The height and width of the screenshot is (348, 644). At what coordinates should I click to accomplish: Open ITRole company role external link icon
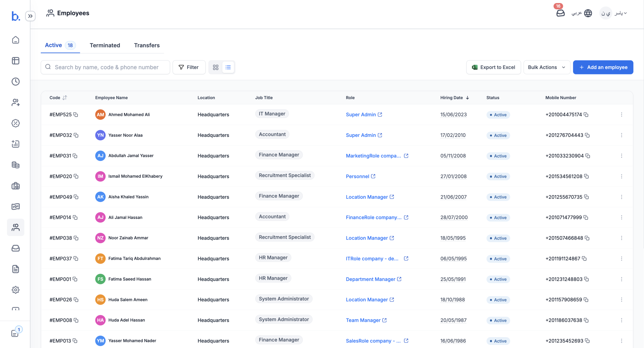click(406, 258)
